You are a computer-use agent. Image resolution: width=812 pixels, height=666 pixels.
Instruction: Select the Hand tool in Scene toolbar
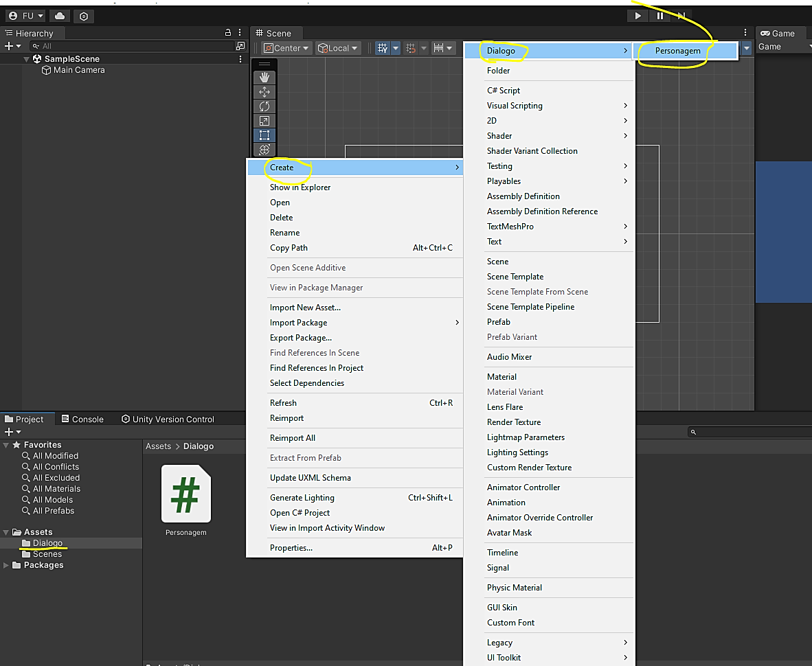pos(264,78)
